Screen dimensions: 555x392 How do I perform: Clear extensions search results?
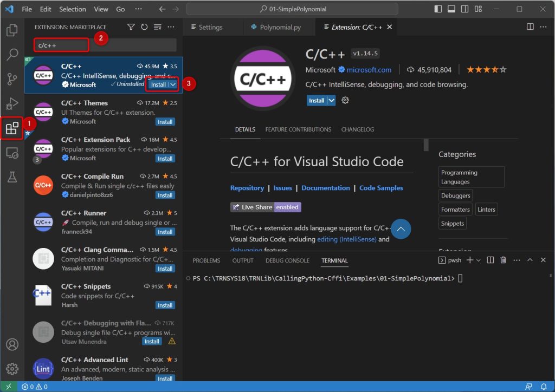pos(158,27)
